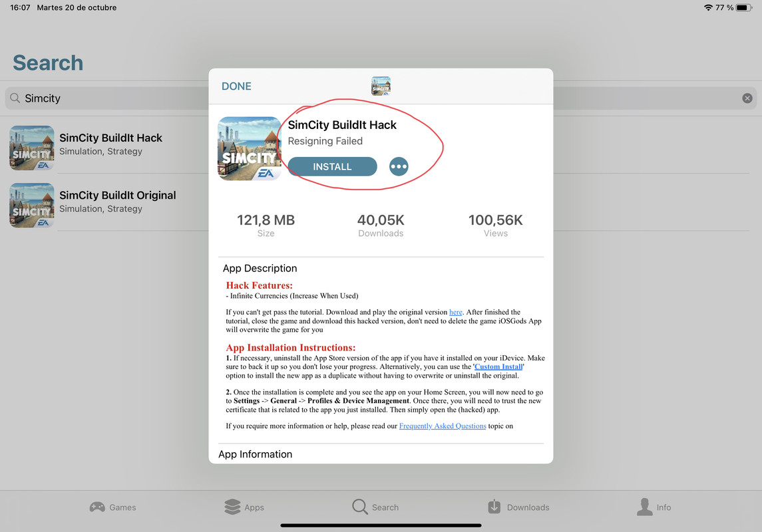Open the Frequently Asked Questions link
The image size is (762, 532).
tap(443, 426)
